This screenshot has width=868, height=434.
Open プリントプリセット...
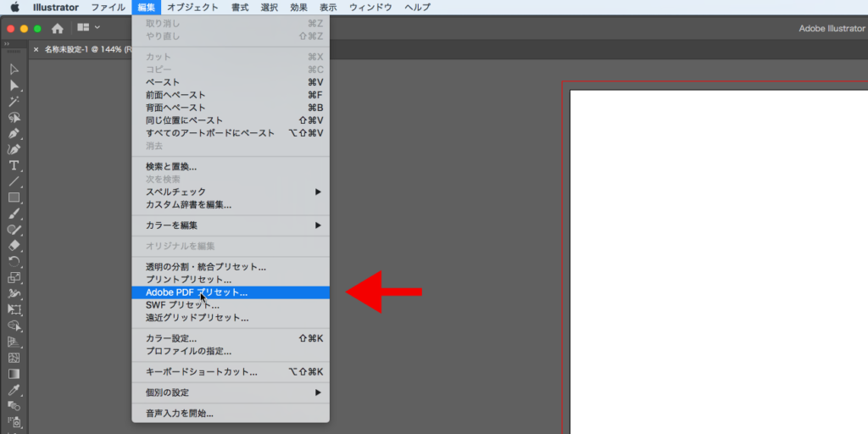(x=231, y=280)
